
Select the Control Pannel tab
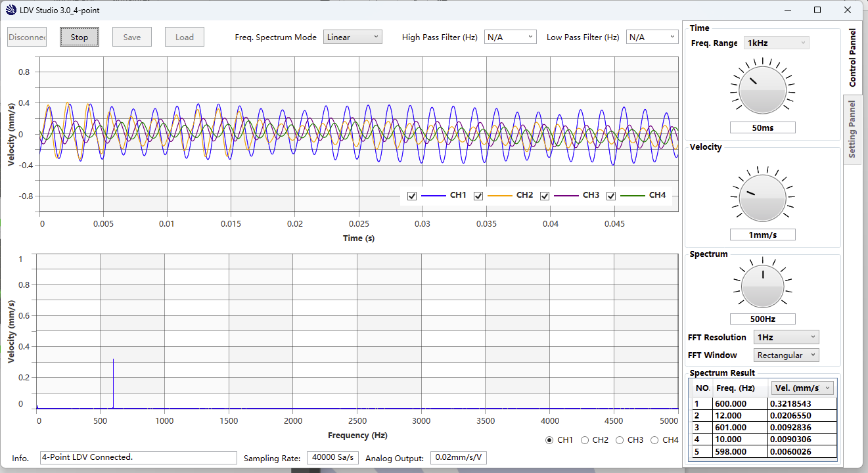pos(852,58)
